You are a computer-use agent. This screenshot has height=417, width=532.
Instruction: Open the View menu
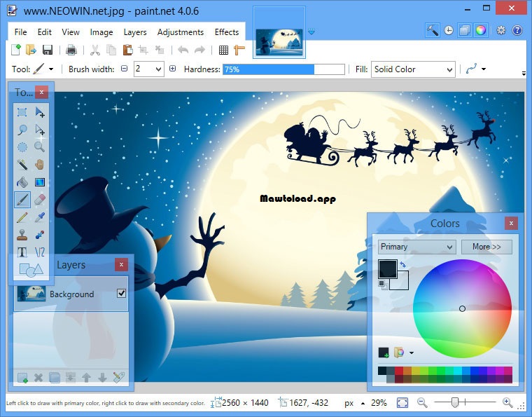[x=71, y=32]
